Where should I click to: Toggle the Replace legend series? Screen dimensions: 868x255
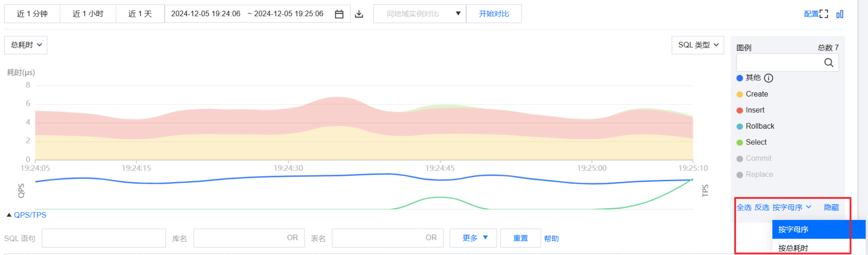tap(759, 174)
